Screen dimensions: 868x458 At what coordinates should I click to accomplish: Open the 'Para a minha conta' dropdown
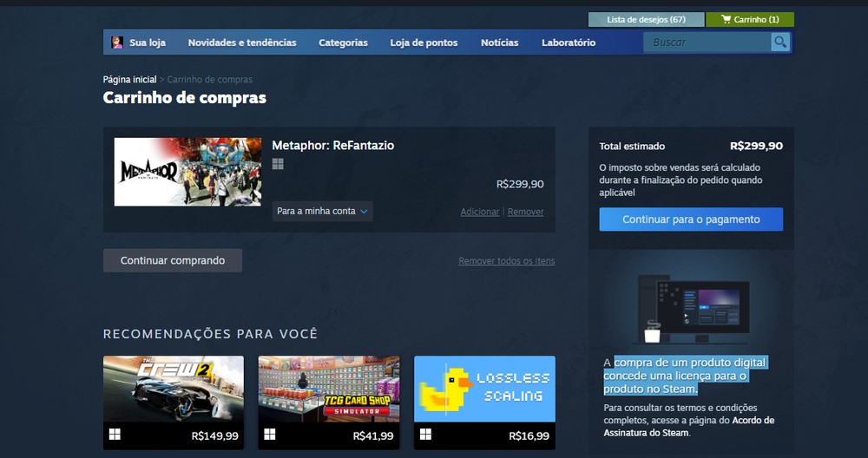click(x=322, y=212)
